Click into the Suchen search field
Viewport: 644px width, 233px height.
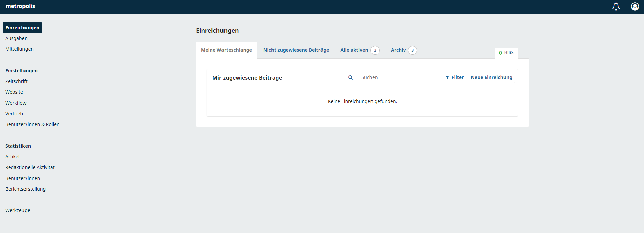(398, 77)
